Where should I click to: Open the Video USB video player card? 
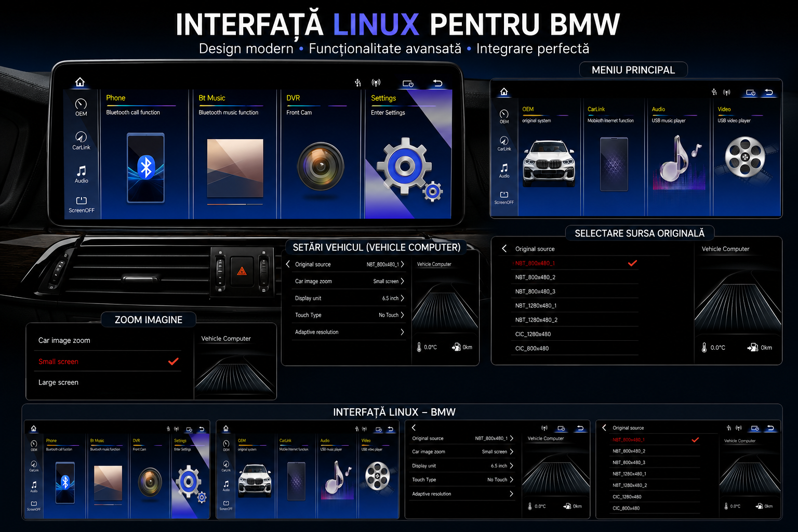747,158
